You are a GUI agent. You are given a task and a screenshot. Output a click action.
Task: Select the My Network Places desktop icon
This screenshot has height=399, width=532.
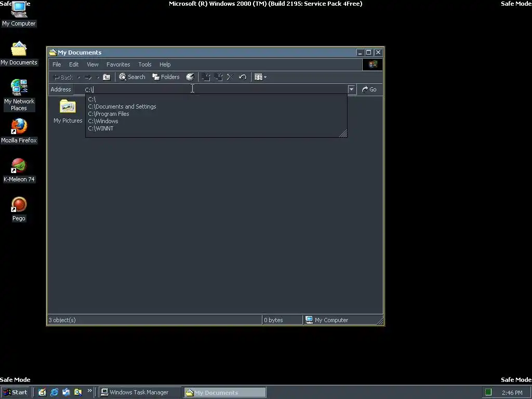click(x=19, y=95)
